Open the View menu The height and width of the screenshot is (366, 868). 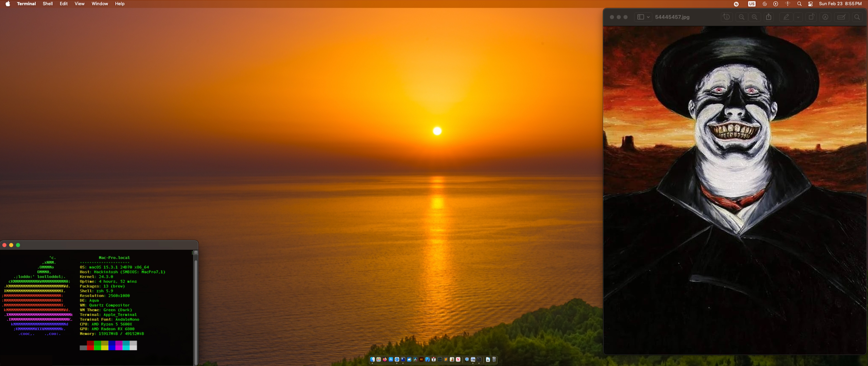(80, 4)
